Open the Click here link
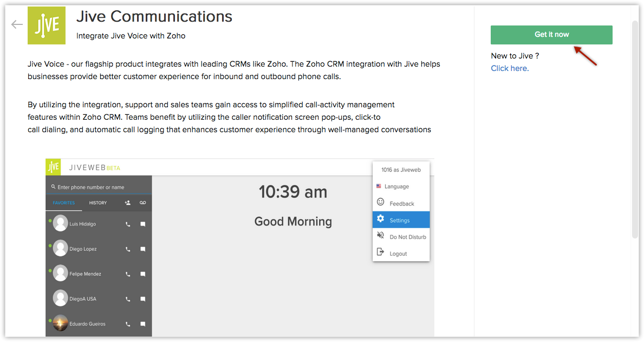Image resolution: width=644 pixels, height=342 pixels. (510, 68)
